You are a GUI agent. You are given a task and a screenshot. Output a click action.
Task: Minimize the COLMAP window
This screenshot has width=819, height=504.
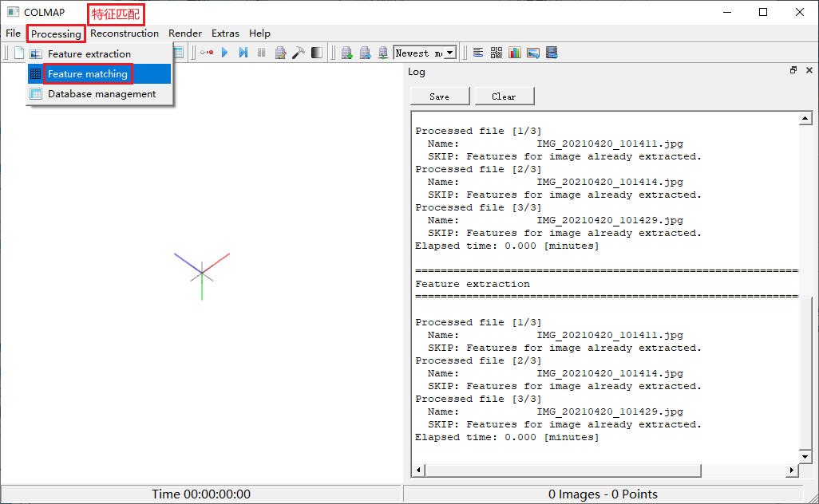(x=726, y=12)
